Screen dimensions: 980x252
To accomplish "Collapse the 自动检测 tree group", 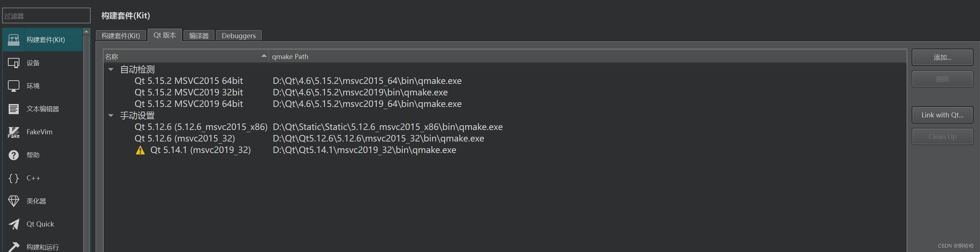I will [111, 69].
